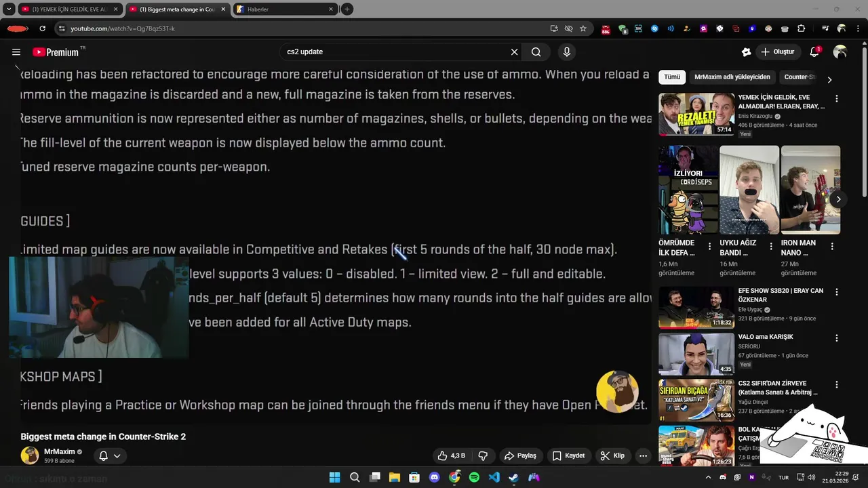Switch to YEMEK İÇİN GELDİK browser tab
The image size is (868, 488).
click(70, 9)
